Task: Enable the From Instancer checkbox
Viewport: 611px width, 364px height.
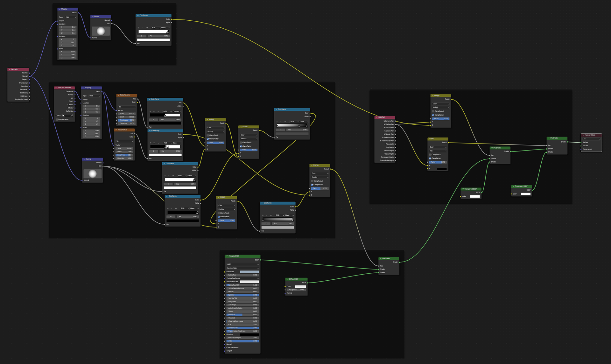Action: click(x=57, y=119)
